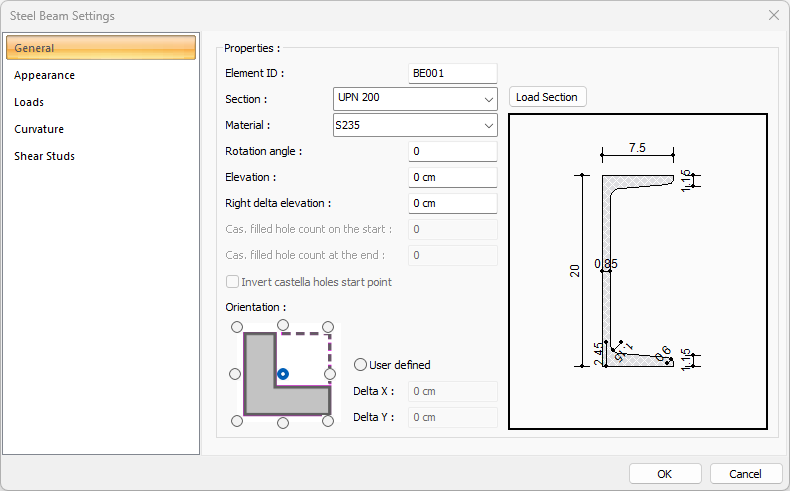
Task: Select the middle-left orientation anchor point
Action: [235, 374]
